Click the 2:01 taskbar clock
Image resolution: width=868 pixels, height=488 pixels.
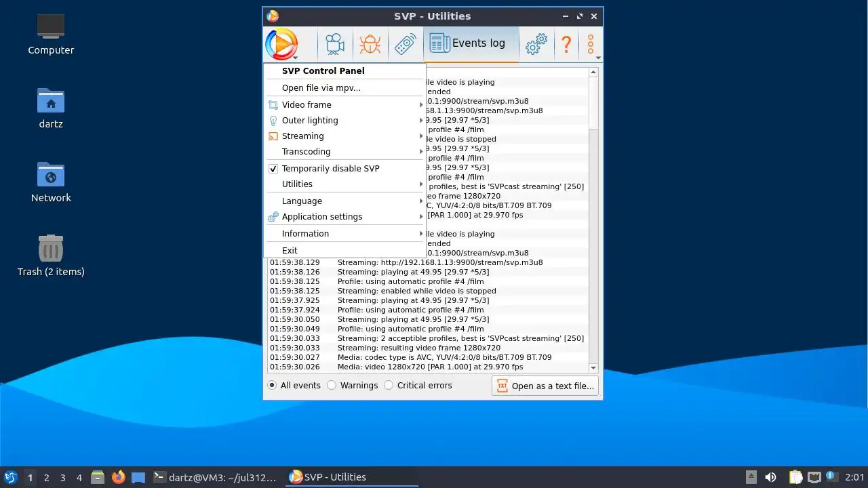(854, 477)
